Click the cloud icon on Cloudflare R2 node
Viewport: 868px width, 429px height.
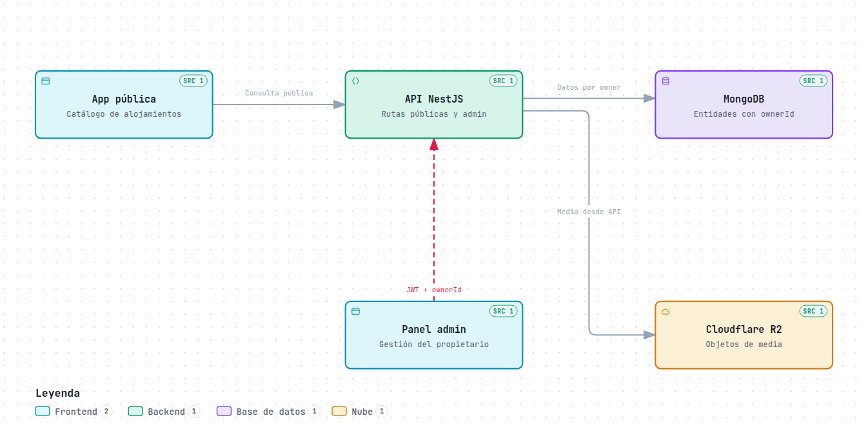[666, 312]
